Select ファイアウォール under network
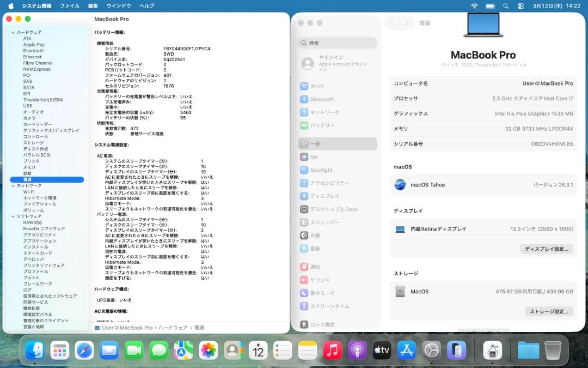This screenshot has width=588, height=368. [x=40, y=204]
